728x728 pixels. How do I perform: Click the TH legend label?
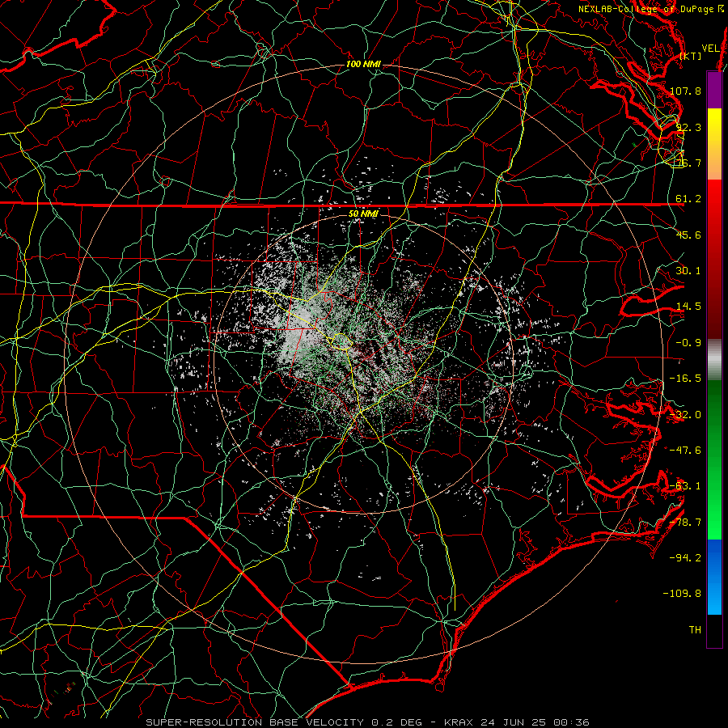(695, 630)
